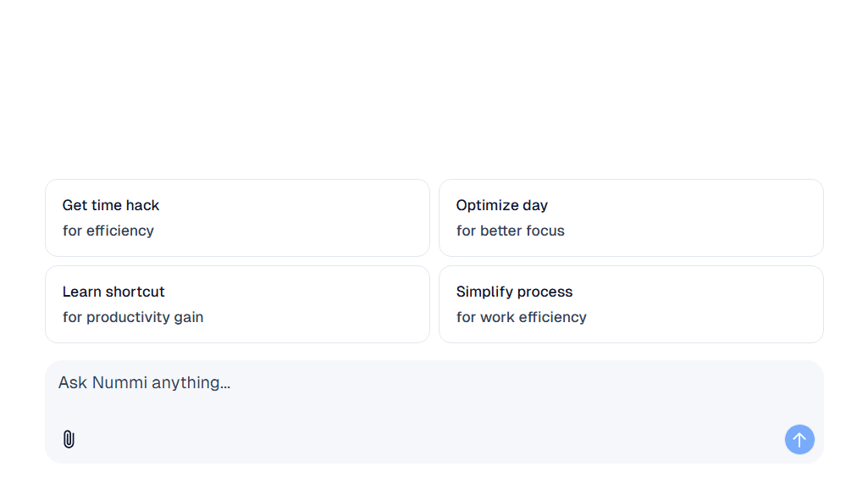Choose the 'Learn shortcut' suggestion card
Screen dimensions: 868x484
(237, 304)
